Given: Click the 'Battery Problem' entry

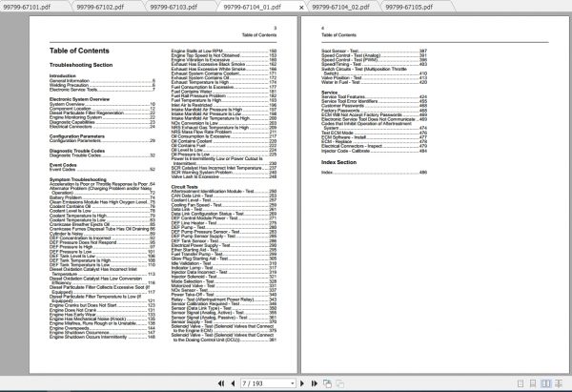Looking at the screenshot, I should [x=102, y=197].
